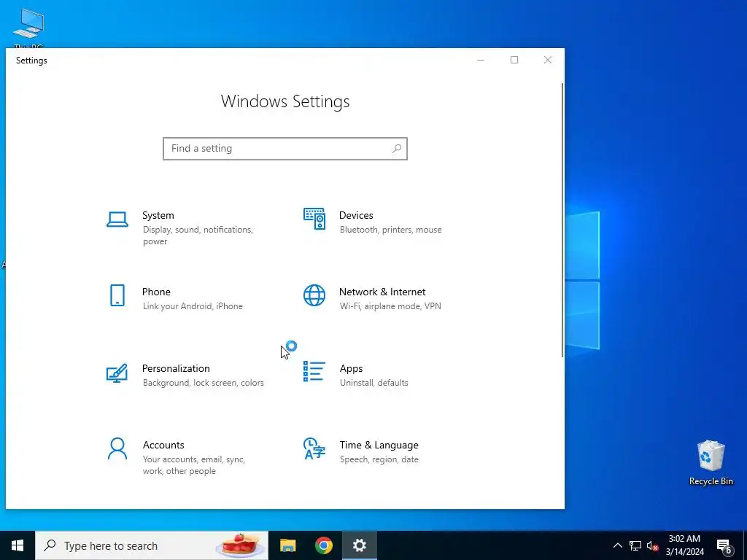Open the Time & Language icon
Viewport: 747px width, 560px height.
coord(314,448)
